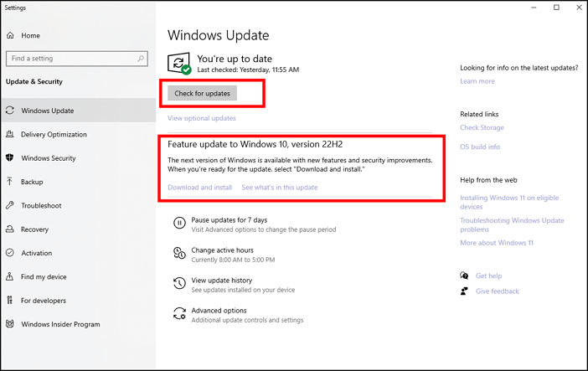588x371 pixels.
Task: Click the pause icon beside Pause updates
Action: [x=179, y=224]
